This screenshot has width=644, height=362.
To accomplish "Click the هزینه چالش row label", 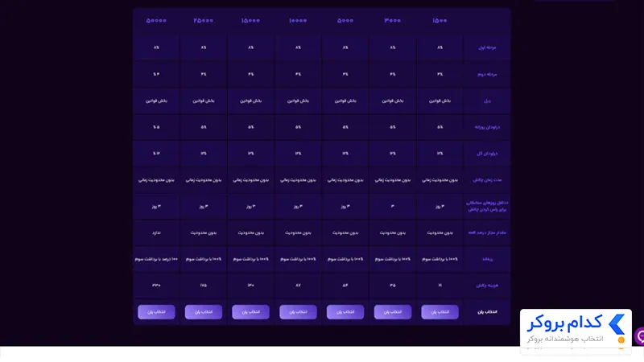I will [x=487, y=286].
